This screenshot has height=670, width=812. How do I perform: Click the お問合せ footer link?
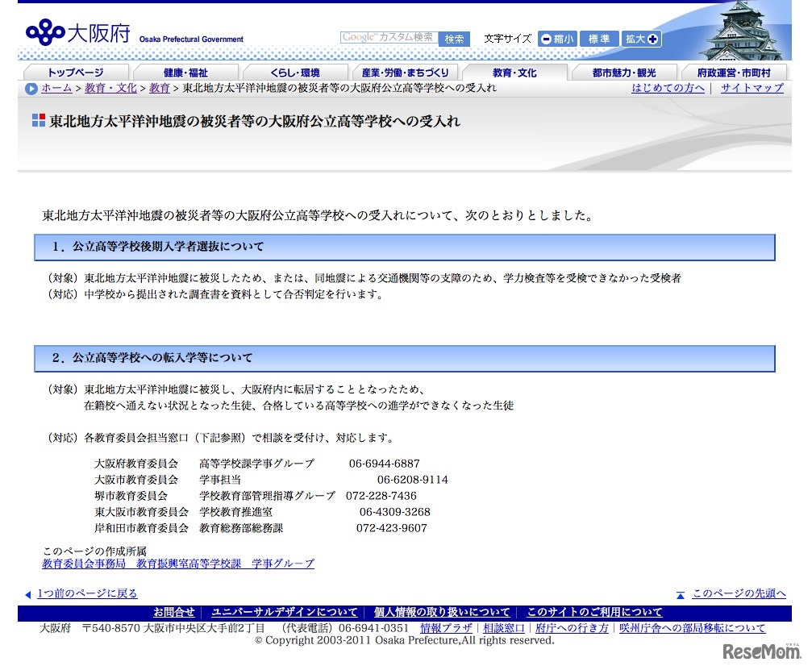tap(174, 613)
